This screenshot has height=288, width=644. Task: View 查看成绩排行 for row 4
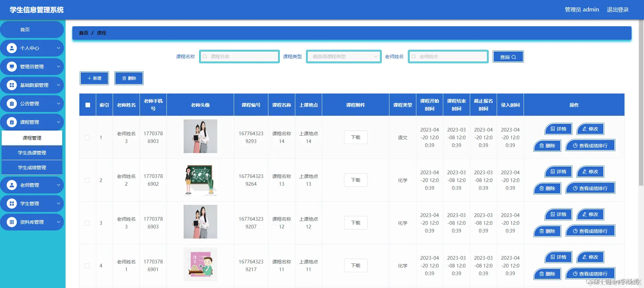pos(591,274)
